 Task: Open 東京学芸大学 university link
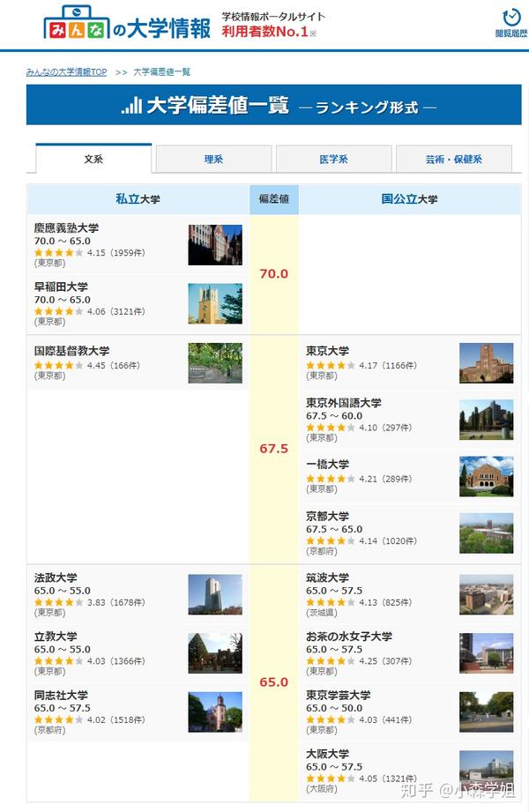(x=339, y=695)
